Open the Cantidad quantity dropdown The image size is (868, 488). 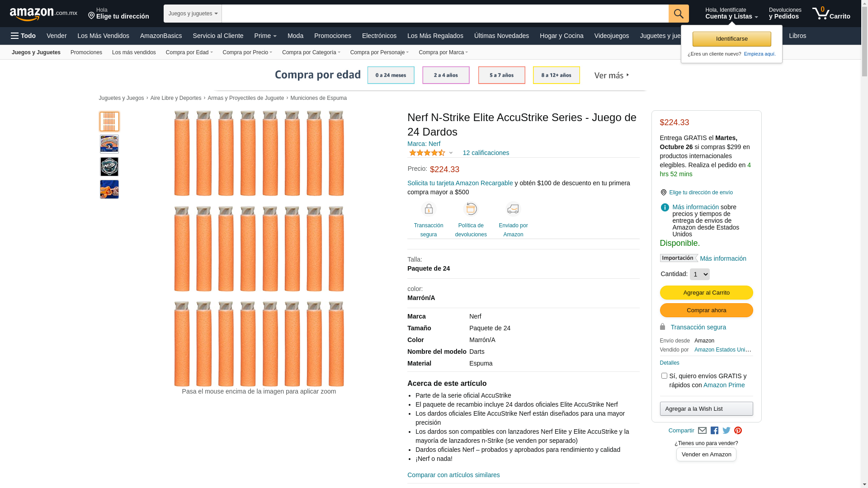699,274
